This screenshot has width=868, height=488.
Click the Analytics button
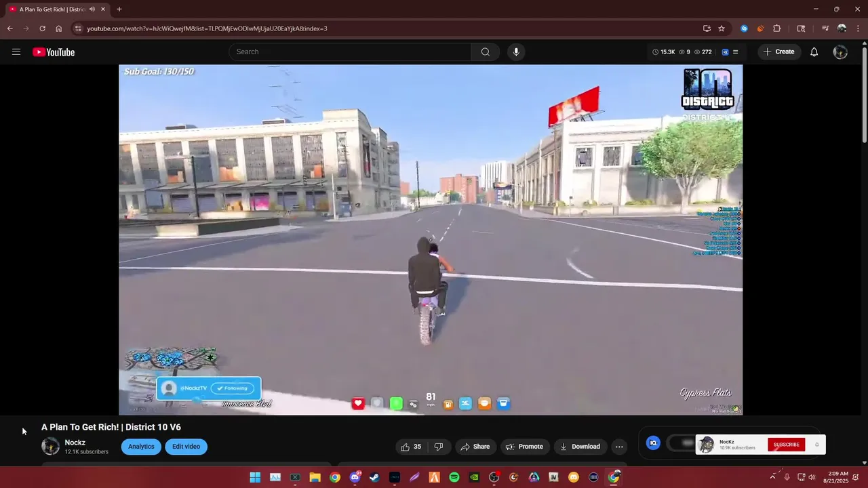(x=141, y=447)
